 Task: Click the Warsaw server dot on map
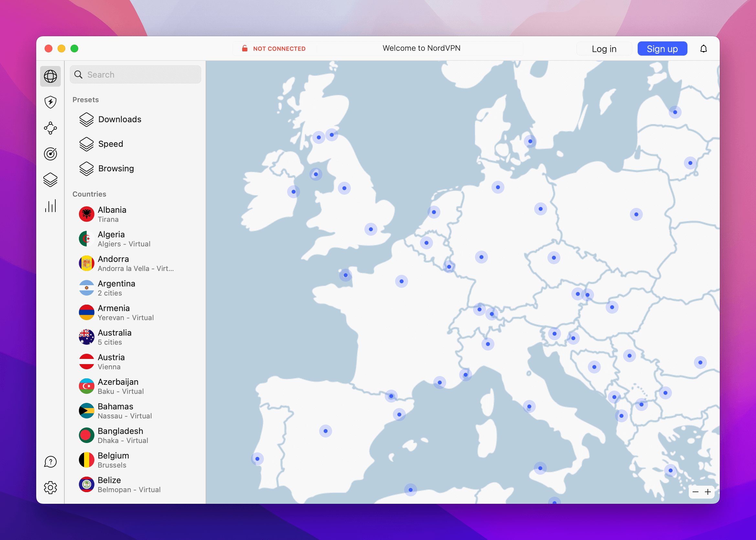[636, 214]
